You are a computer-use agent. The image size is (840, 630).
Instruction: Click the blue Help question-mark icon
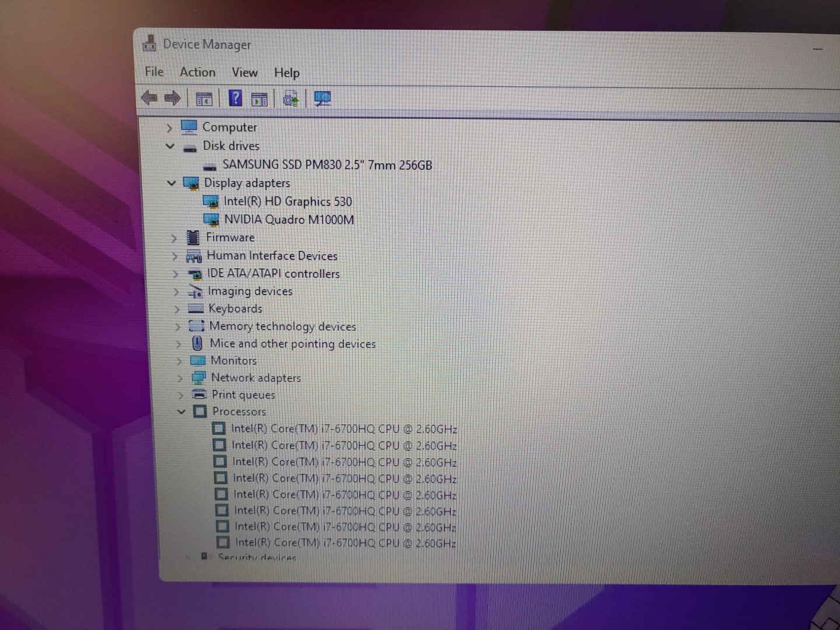coord(235,98)
